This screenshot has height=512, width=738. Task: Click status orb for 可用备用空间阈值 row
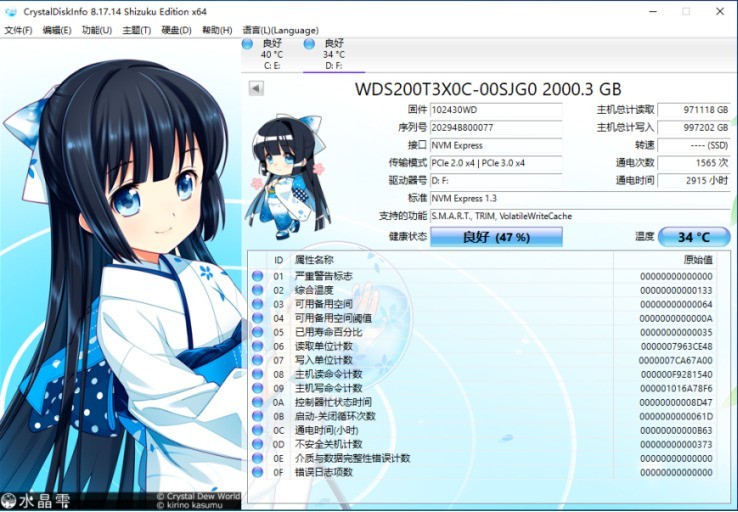pos(257,318)
